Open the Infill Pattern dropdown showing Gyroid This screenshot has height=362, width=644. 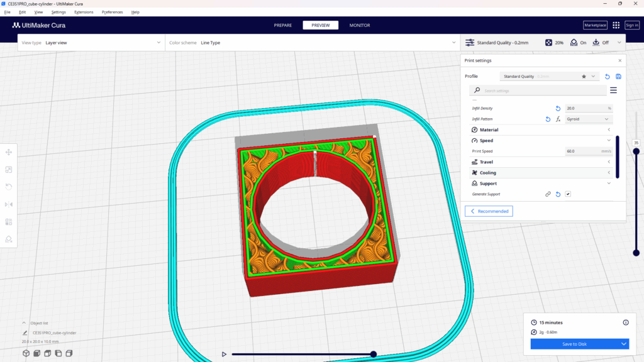589,119
